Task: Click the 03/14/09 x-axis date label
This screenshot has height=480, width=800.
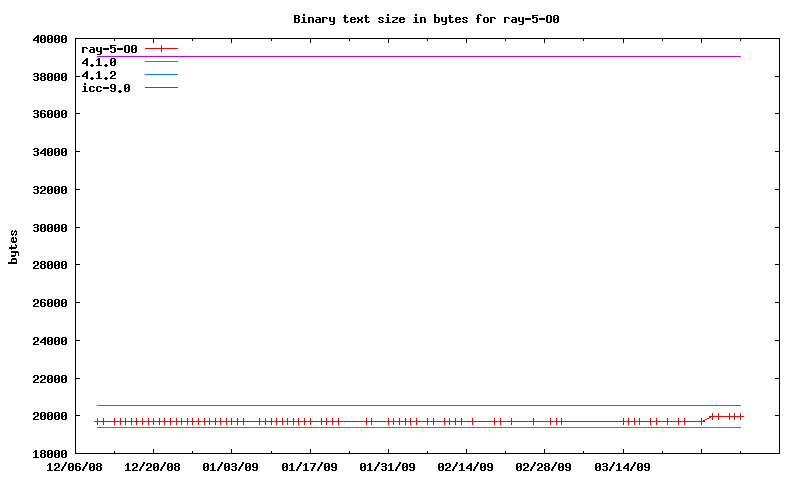Action: click(622, 467)
